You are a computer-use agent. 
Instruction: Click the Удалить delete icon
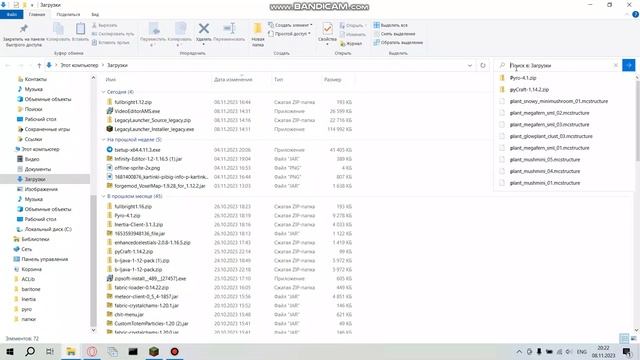click(204, 33)
